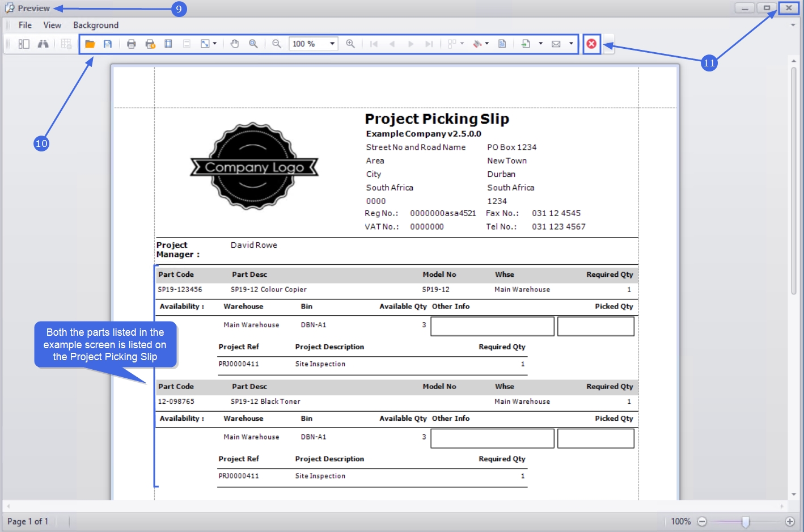Expand the Export document dropdown arrow

point(540,44)
